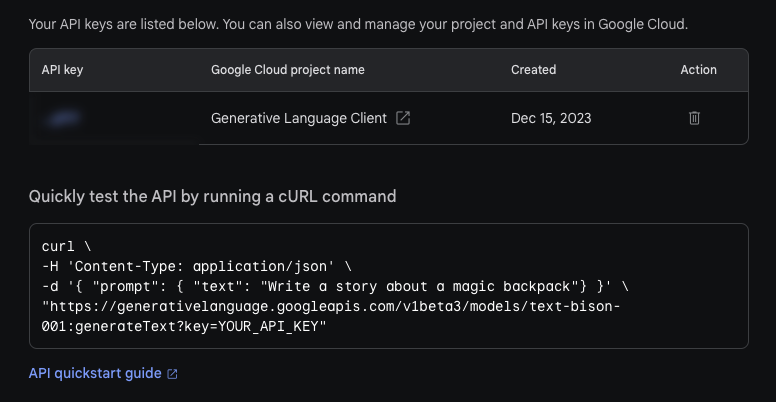Select the Google Cloud project name header

[287, 70]
